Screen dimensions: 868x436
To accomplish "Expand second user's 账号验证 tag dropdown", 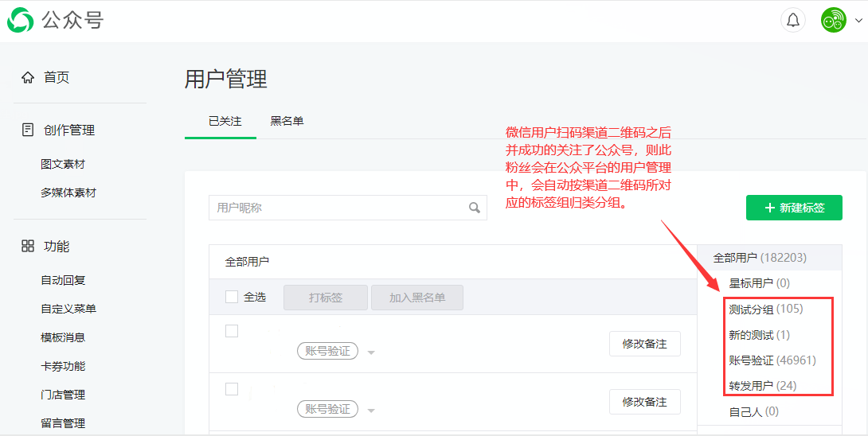I will coord(371,411).
